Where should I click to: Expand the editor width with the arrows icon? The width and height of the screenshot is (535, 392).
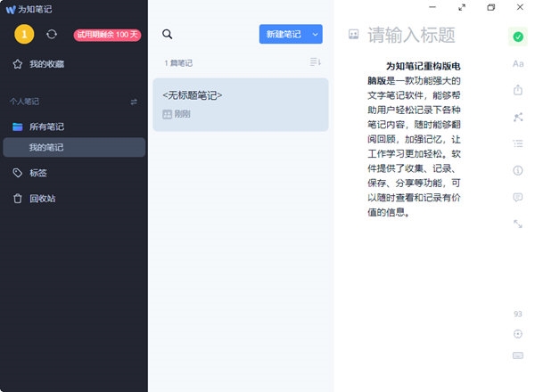coord(518,224)
